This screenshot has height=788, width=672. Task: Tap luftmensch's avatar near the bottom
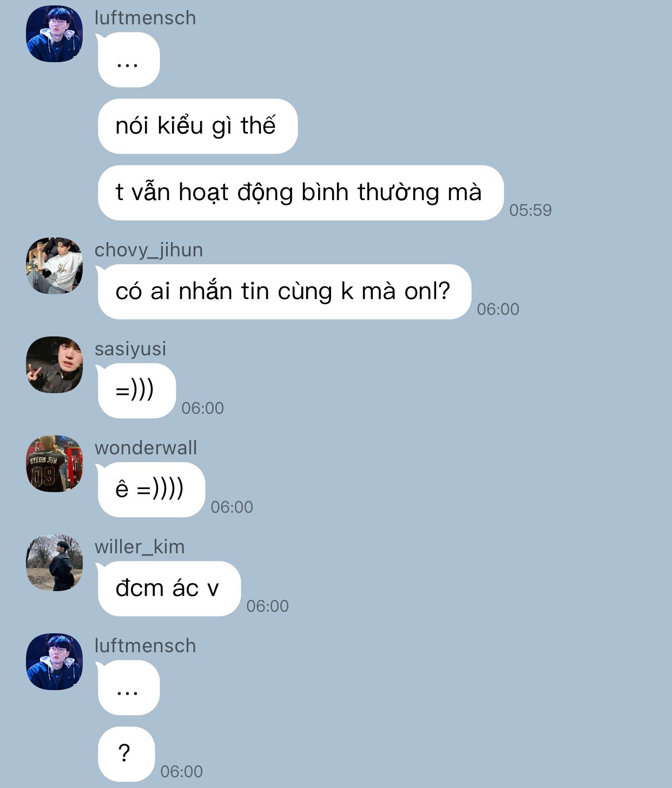click(x=54, y=661)
